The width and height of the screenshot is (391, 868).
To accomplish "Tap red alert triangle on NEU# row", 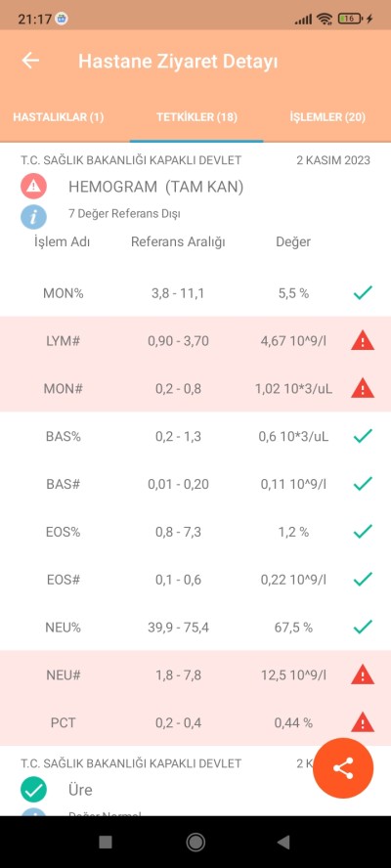I will (x=363, y=674).
